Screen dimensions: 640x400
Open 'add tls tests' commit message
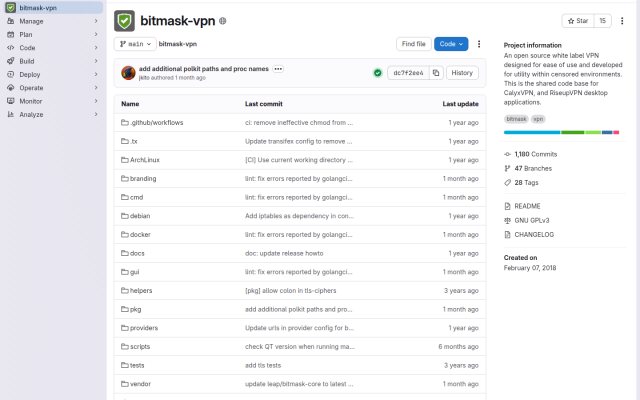(x=263, y=366)
